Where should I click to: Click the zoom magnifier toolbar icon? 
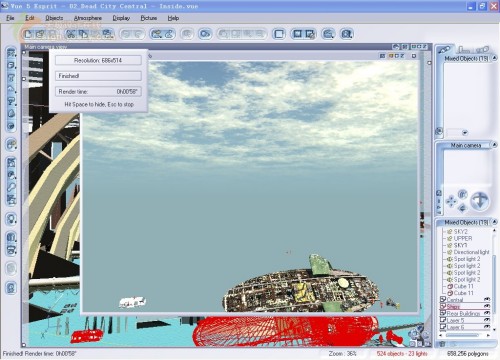point(328,34)
